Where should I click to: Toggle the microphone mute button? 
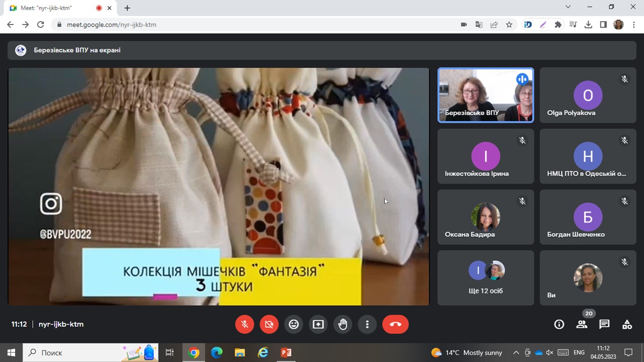click(245, 324)
